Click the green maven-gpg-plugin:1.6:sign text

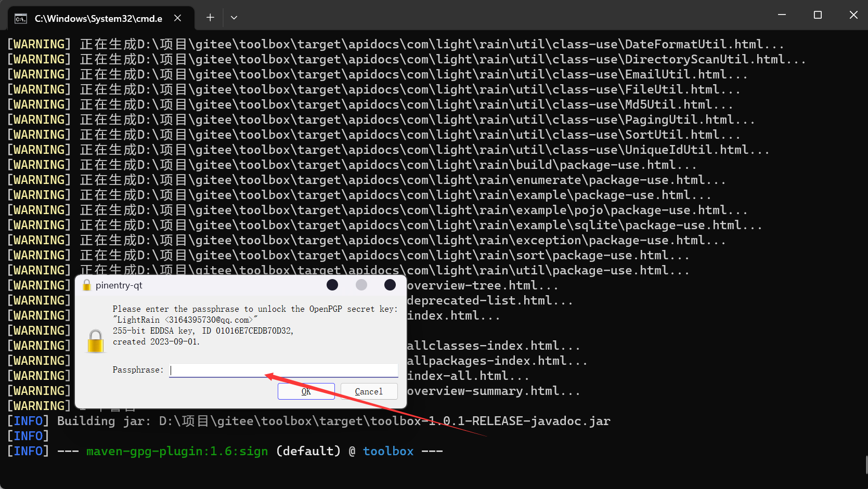click(177, 451)
